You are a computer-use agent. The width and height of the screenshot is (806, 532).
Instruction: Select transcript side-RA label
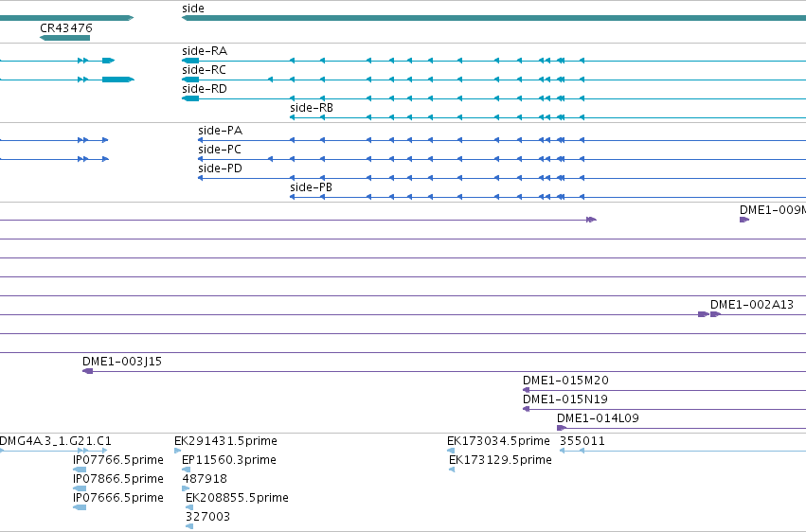click(205, 51)
